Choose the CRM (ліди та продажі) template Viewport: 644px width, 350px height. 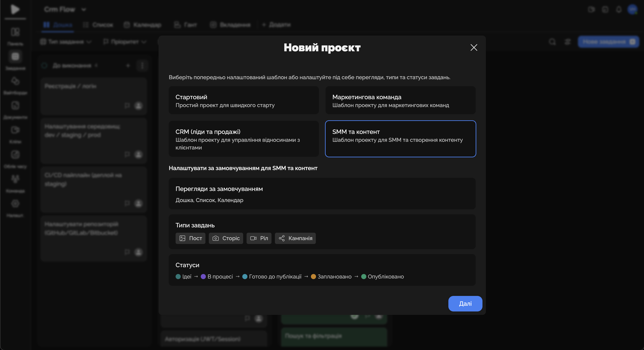click(244, 139)
